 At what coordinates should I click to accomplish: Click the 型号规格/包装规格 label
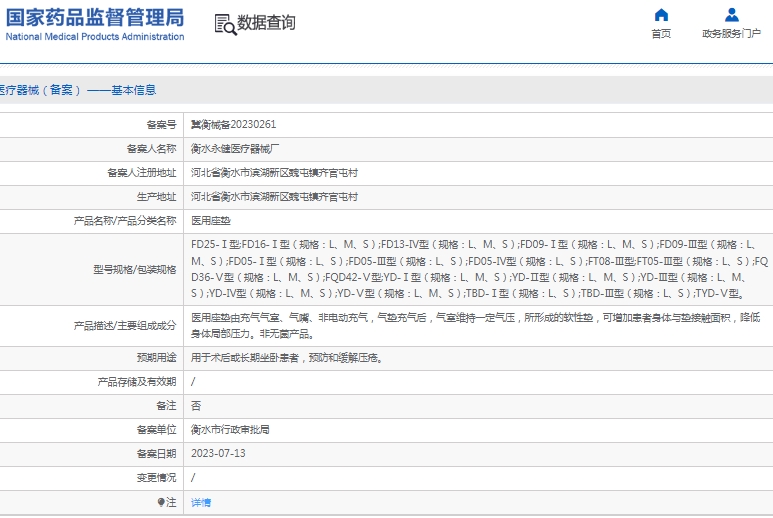pos(135,270)
